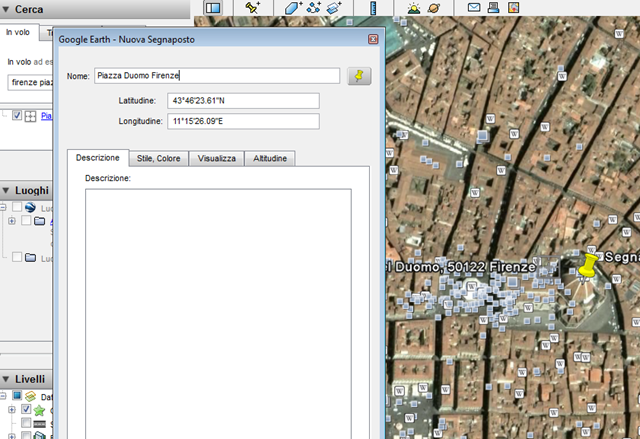Select the Add Path tool
Screen dimensions: 640x439
pos(313,8)
